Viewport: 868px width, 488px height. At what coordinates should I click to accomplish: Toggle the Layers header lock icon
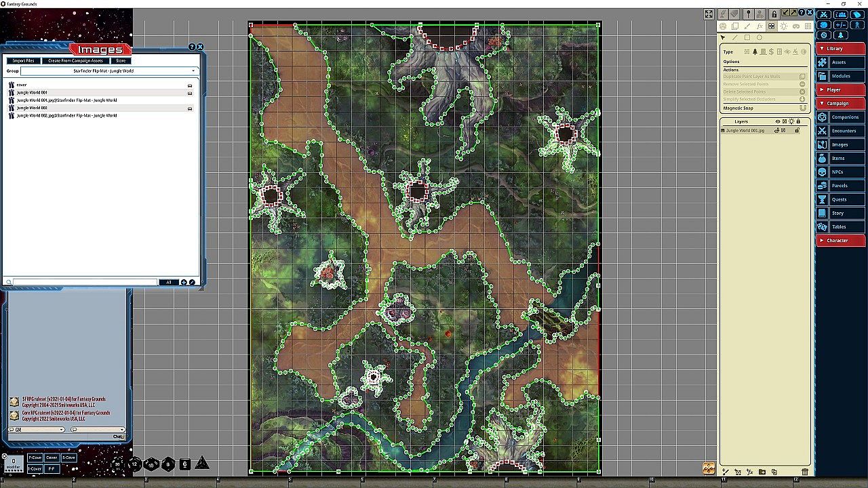798,121
